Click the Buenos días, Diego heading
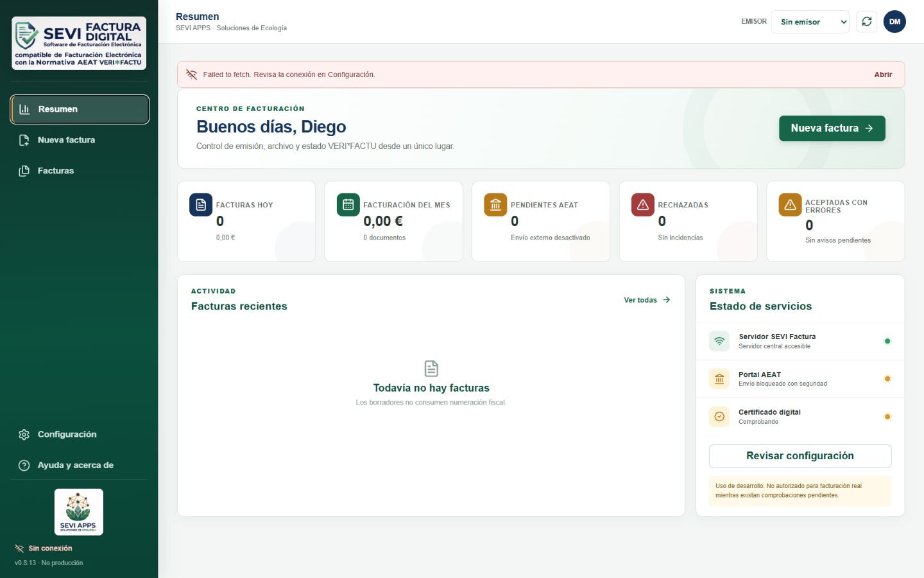Image resolution: width=924 pixels, height=578 pixels. (271, 127)
